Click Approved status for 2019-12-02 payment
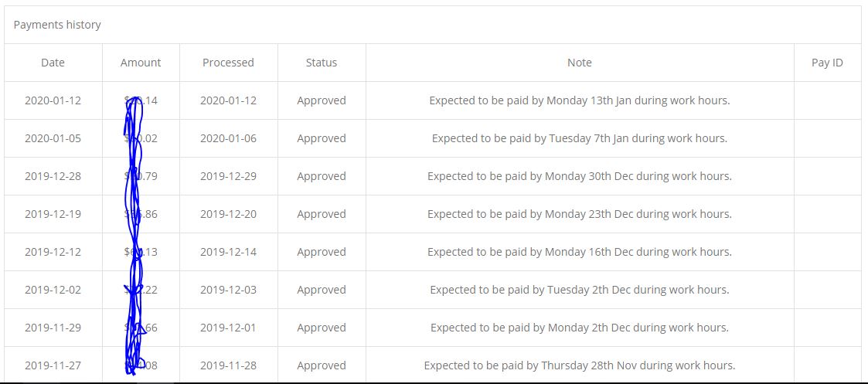868x384 pixels. pyautogui.click(x=322, y=290)
